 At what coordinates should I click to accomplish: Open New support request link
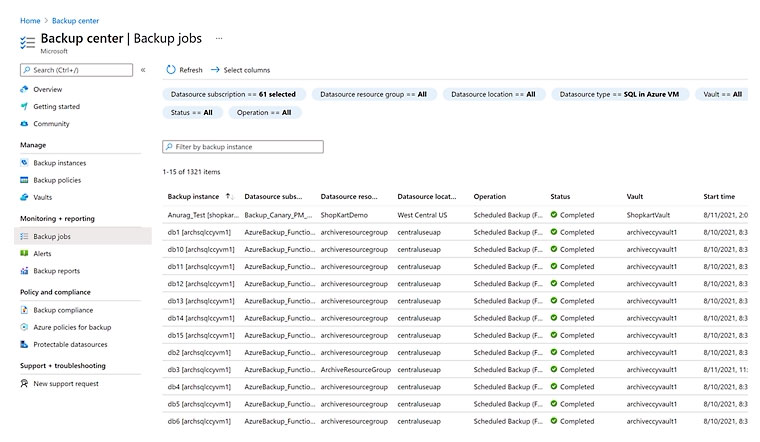point(66,383)
